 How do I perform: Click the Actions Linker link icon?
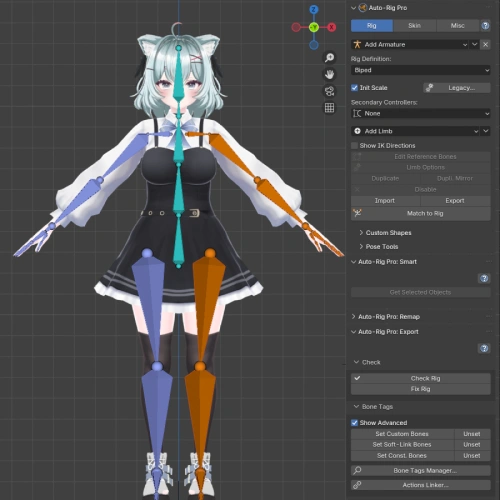[x=357, y=485]
